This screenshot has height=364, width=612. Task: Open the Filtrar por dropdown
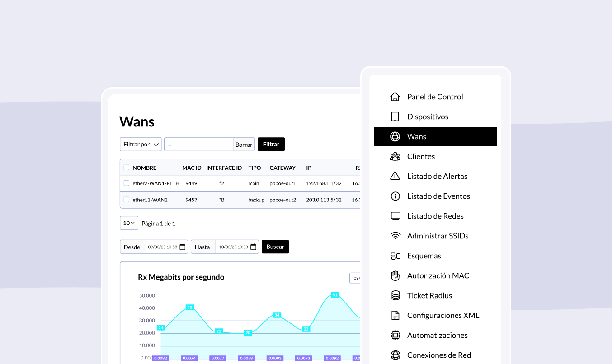141,145
